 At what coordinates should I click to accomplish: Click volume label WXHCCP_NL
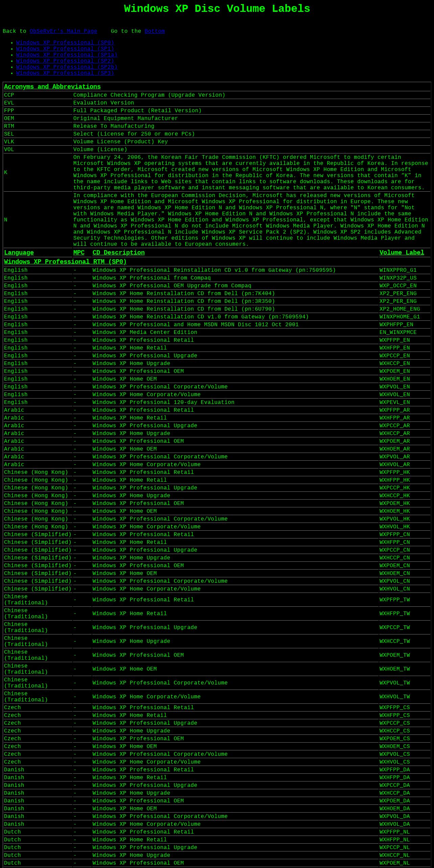(394, 855)
